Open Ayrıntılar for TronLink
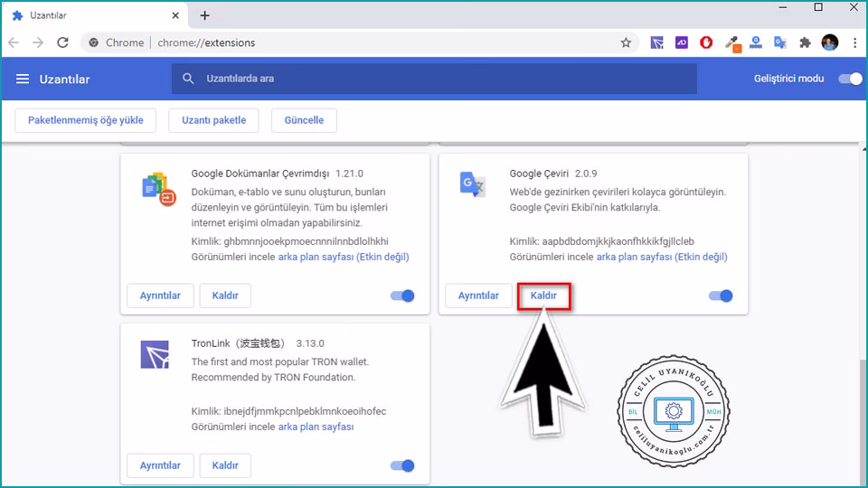Image resolution: width=868 pixels, height=488 pixels. (x=160, y=465)
